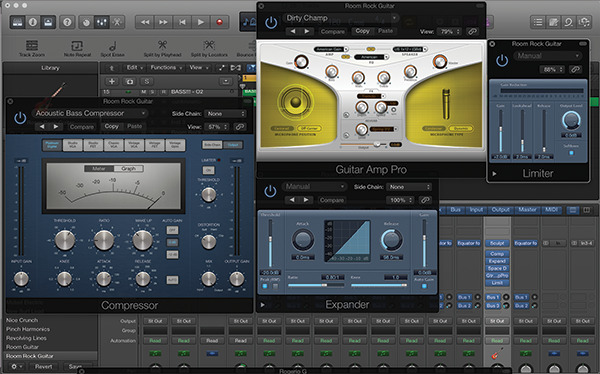The width and height of the screenshot is (600, 374).
Task: Toggle the Expander Auto Gain checkbox
Action: [424, 286]
